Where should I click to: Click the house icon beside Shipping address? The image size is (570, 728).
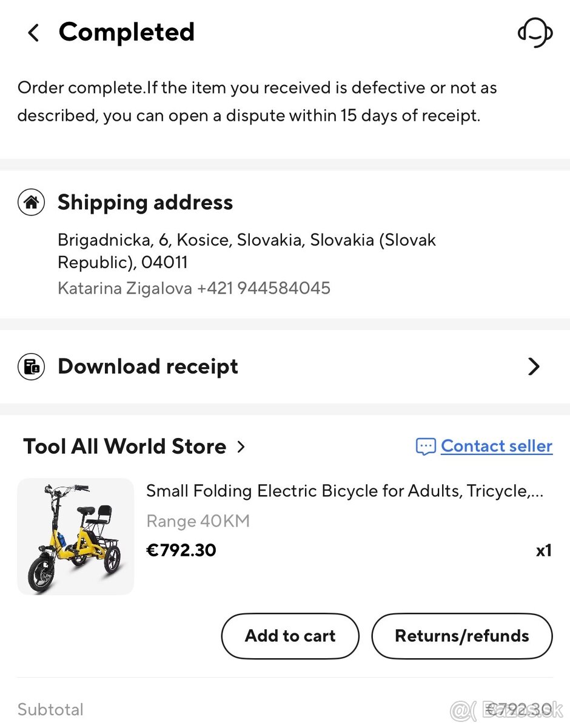[31, 203]
